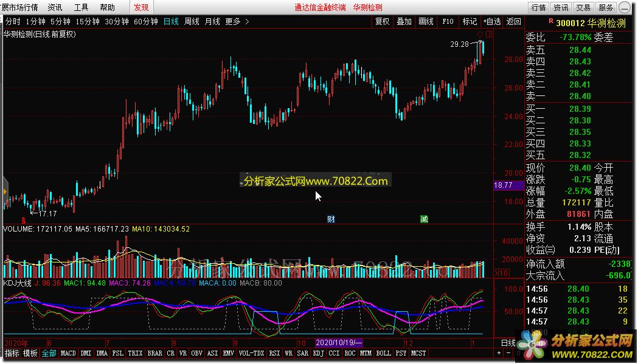Select the EMV indicator
The image size is (638, 364).
pyautogui.click(x=229, y=353)
